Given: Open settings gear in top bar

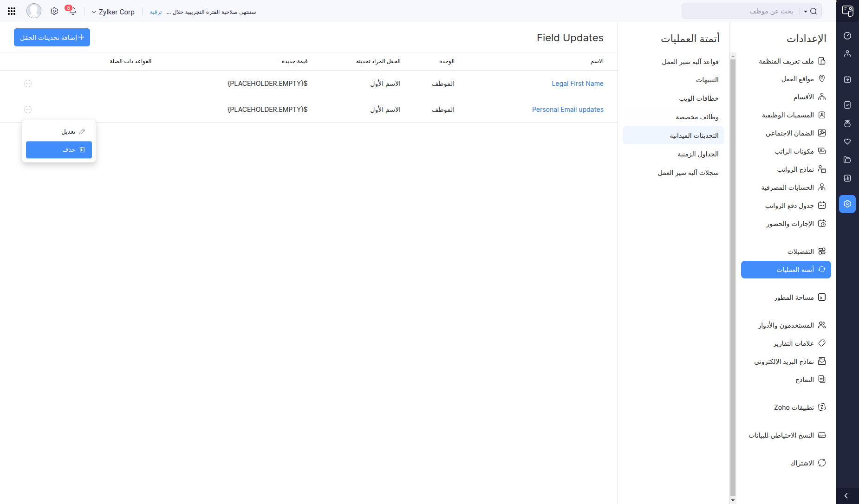Looking at the screenshot, I should pyautogui.click(x=54, y=11).
